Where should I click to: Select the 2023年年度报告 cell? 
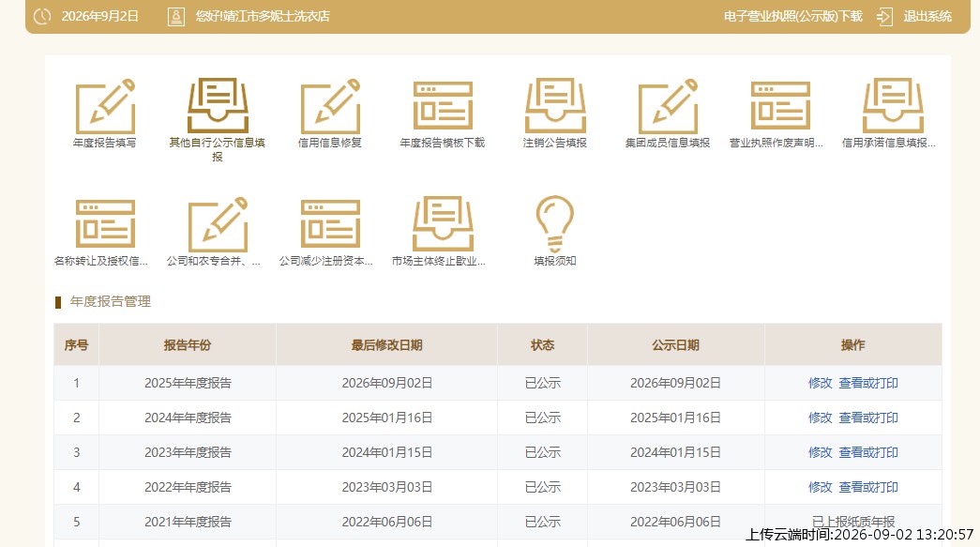pos(188,452)
